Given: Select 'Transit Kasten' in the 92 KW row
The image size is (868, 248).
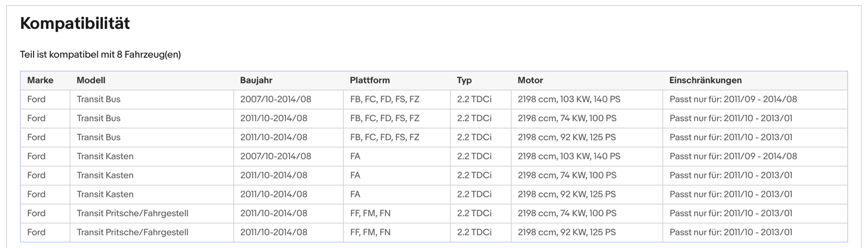Looking at the screenshot, I should (105, 195).
